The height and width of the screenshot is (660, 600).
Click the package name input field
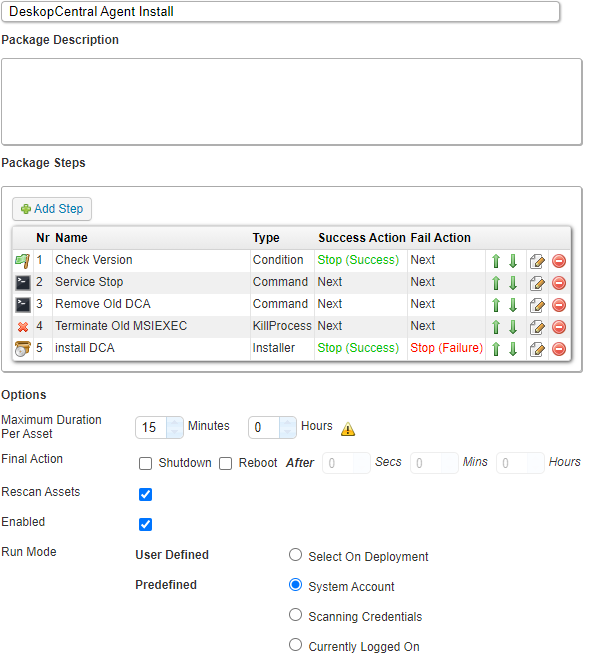(x=280, y=11)
